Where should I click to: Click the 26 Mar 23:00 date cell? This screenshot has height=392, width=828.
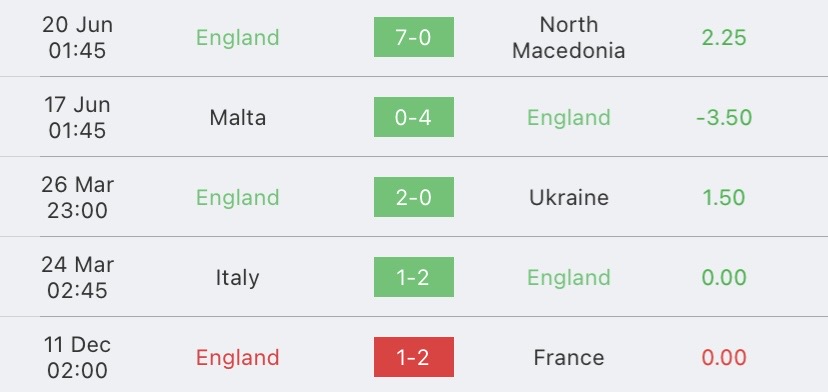click(x=77, y=197)
